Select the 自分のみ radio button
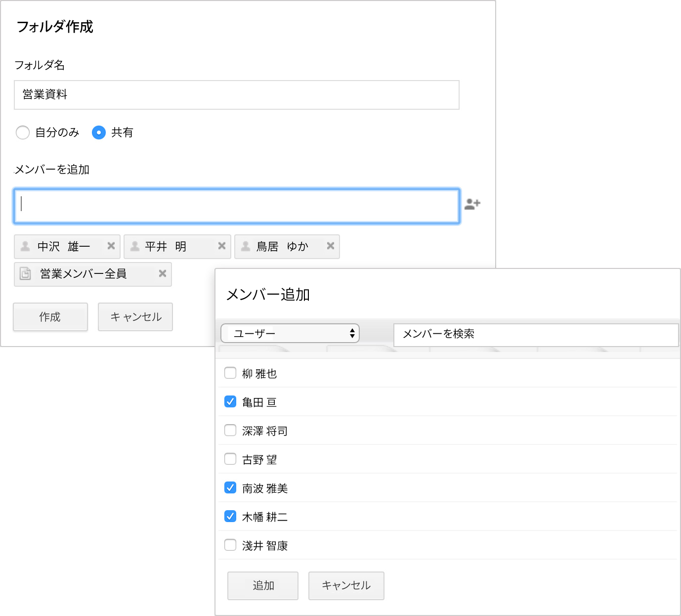The image size is (681, 616). coord(23,132)
